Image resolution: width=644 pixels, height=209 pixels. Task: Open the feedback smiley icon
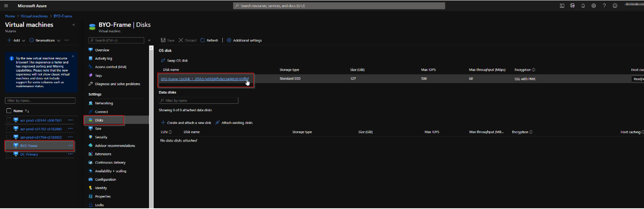615,6
